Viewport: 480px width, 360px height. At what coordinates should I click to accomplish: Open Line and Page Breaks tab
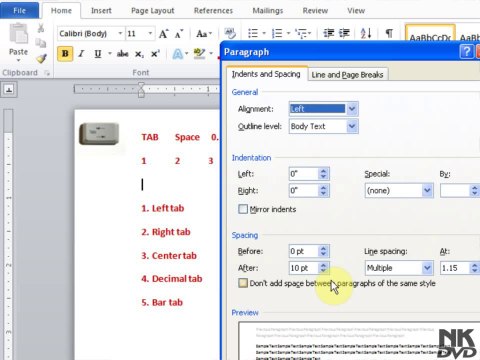point(347,75)
